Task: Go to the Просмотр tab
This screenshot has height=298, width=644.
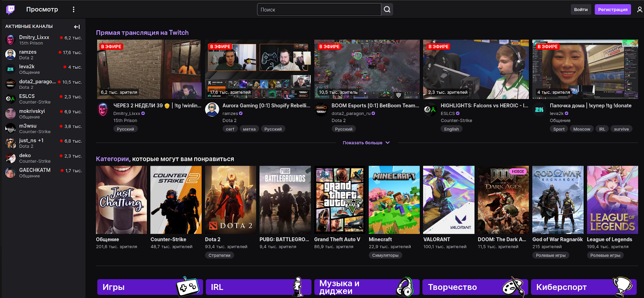Action: tap(42, 9)
